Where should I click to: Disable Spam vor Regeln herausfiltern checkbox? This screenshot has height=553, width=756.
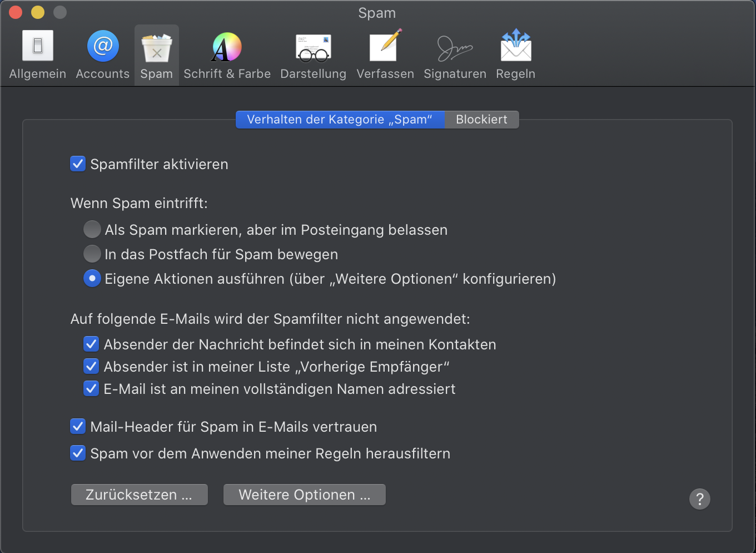[x=78, y=453]
